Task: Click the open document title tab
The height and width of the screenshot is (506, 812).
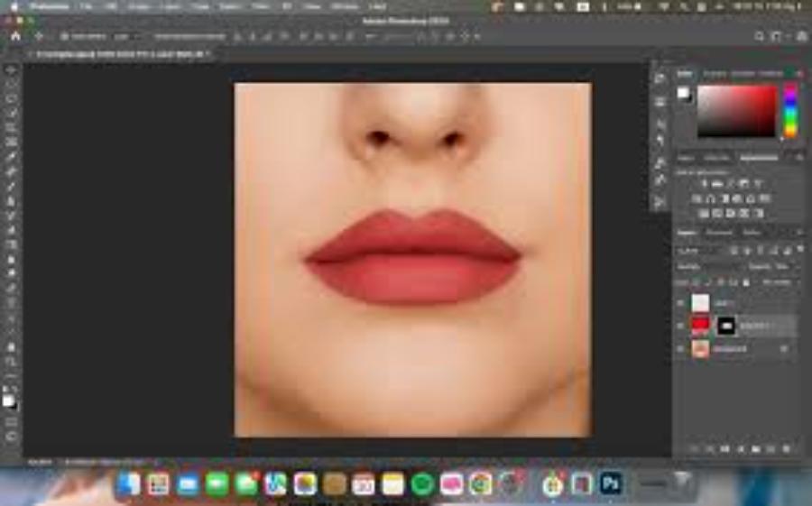Action: pos(120,54)
